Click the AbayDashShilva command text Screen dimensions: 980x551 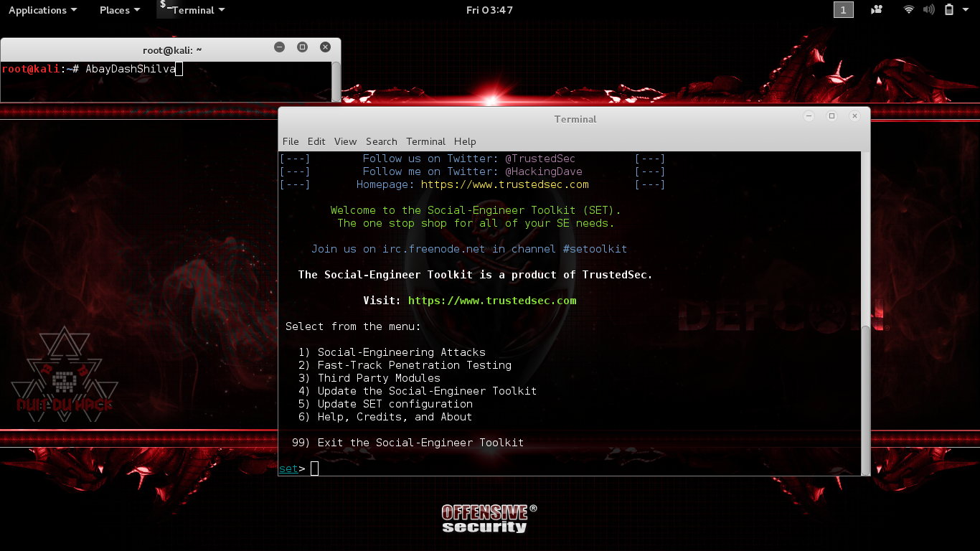coord(131,69)
